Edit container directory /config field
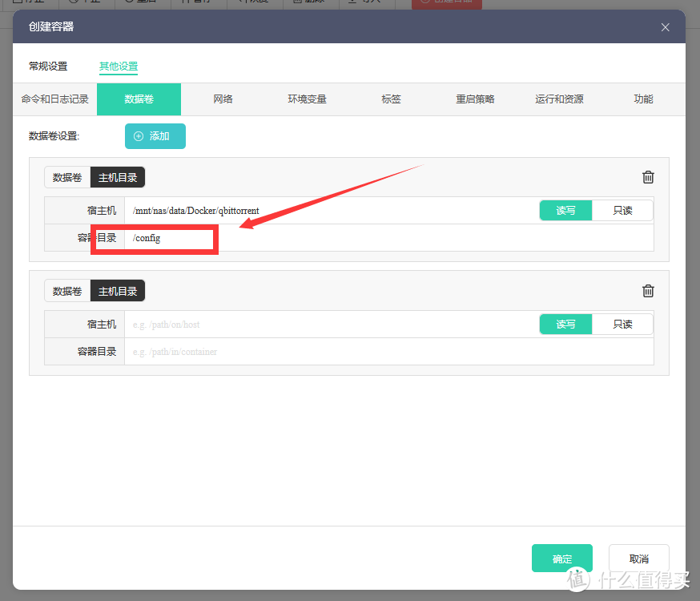Viewport: 700px width, 601px height. pos(388,238)
